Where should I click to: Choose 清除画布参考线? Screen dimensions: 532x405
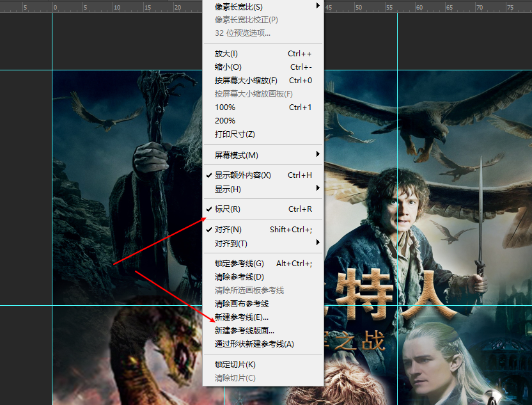tap(263, 303)
